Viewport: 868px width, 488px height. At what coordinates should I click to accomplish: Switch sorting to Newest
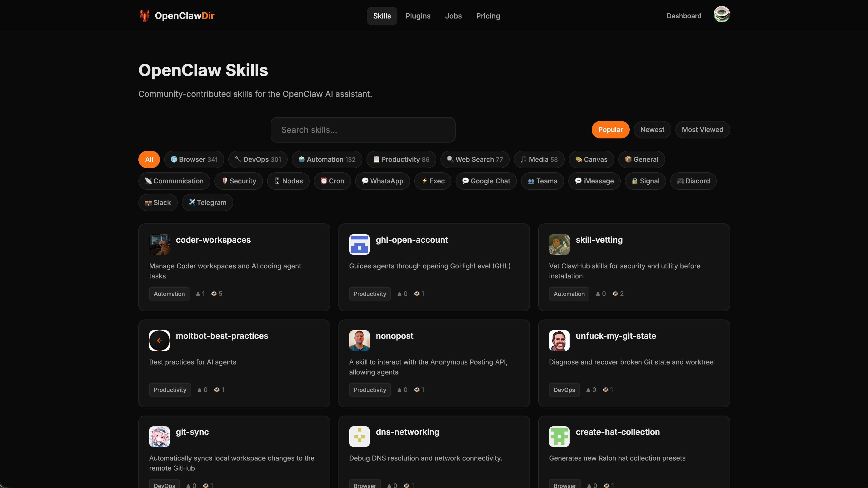652,129
